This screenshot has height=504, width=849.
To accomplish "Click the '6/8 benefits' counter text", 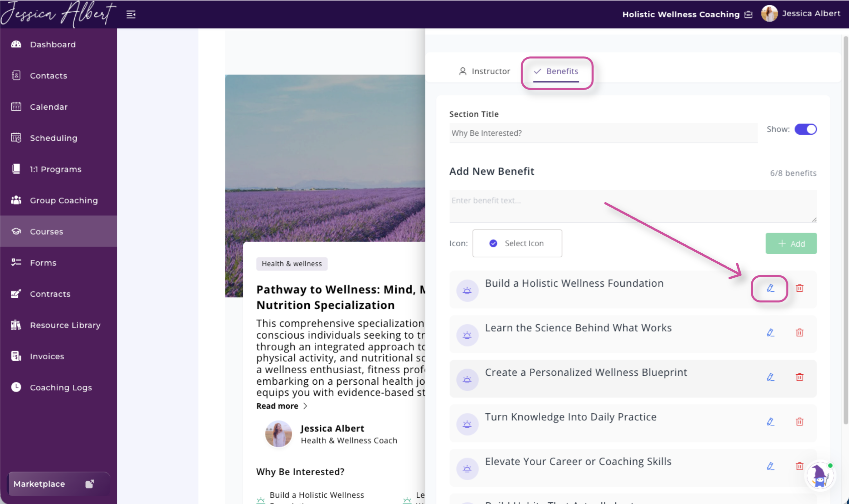I will click(793, 173).
